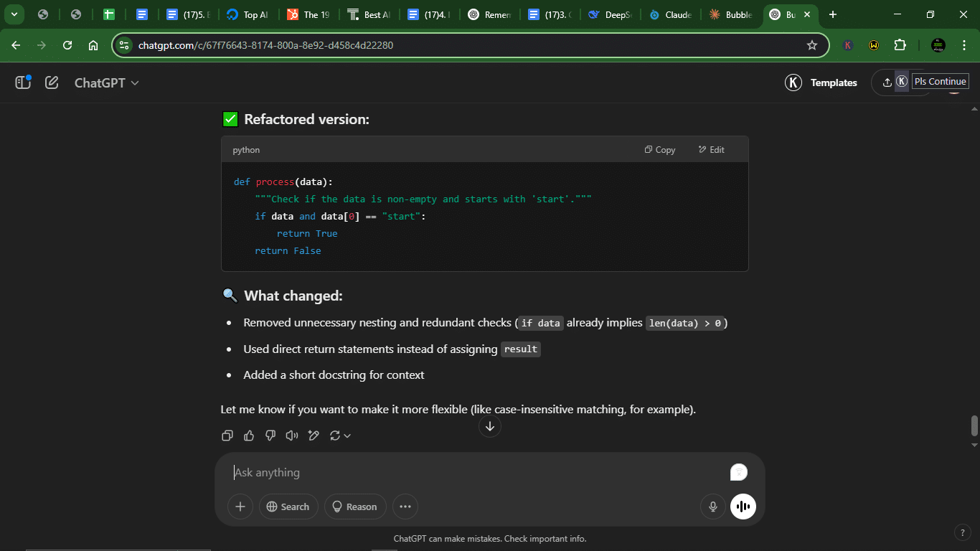Click the 'Refactored version:' heading

coord(306,119)
